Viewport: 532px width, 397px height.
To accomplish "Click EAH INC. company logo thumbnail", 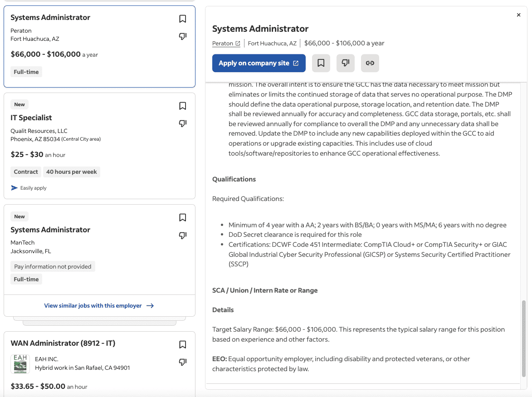I will [x=20, y=364].
